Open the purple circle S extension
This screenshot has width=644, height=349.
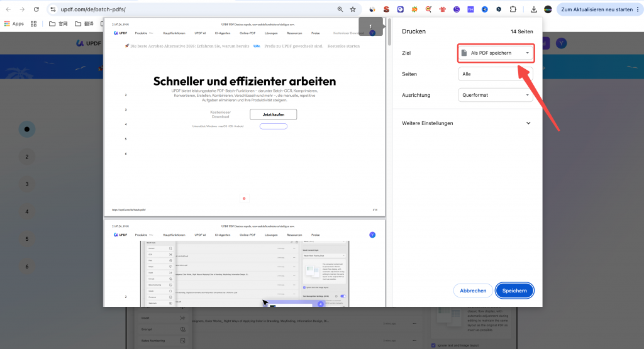coord(457,9)
